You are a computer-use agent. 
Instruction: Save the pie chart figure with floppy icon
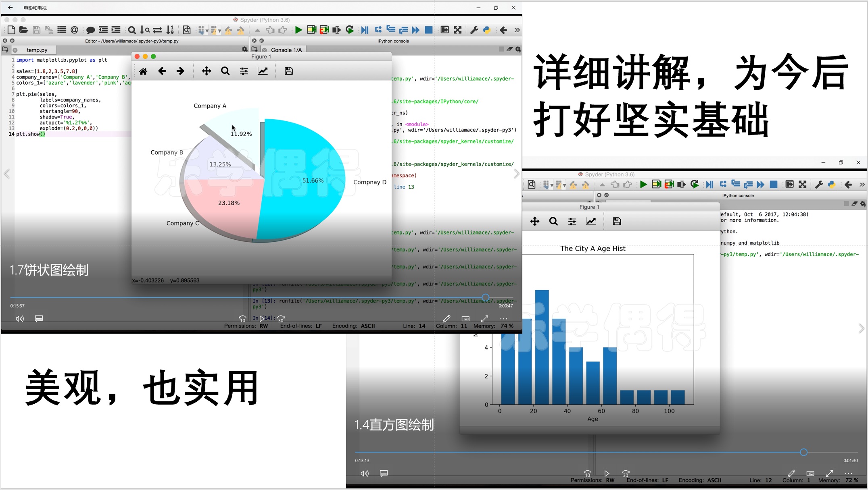pyautogui.click(x=289, y=71)
